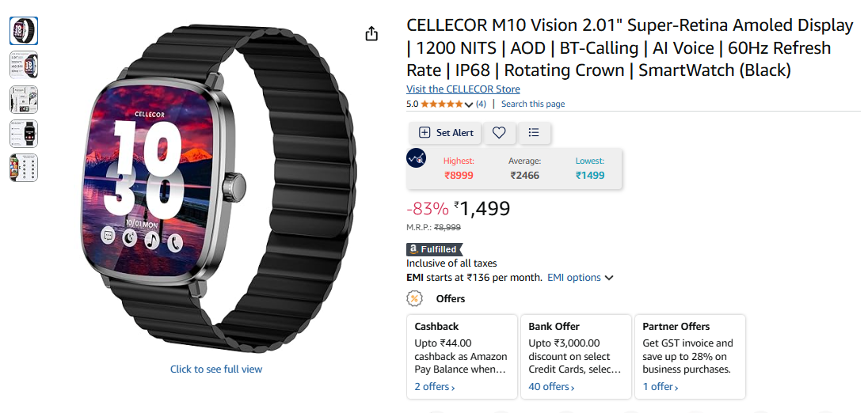This screenshot has height=413, width=868.
Task: Select the first product thumbnail
Action: click(x=24, y=31)
